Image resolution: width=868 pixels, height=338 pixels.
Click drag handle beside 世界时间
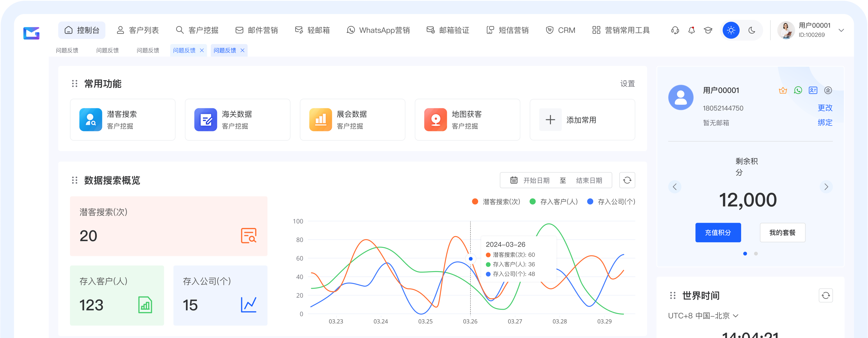pyautogui.click(x=673, y=295)
